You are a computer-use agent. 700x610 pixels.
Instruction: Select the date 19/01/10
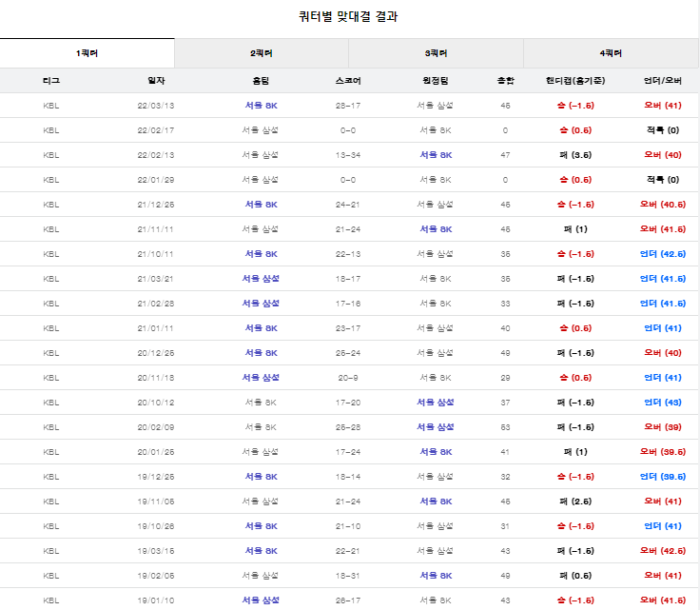[x=156, y=600]
